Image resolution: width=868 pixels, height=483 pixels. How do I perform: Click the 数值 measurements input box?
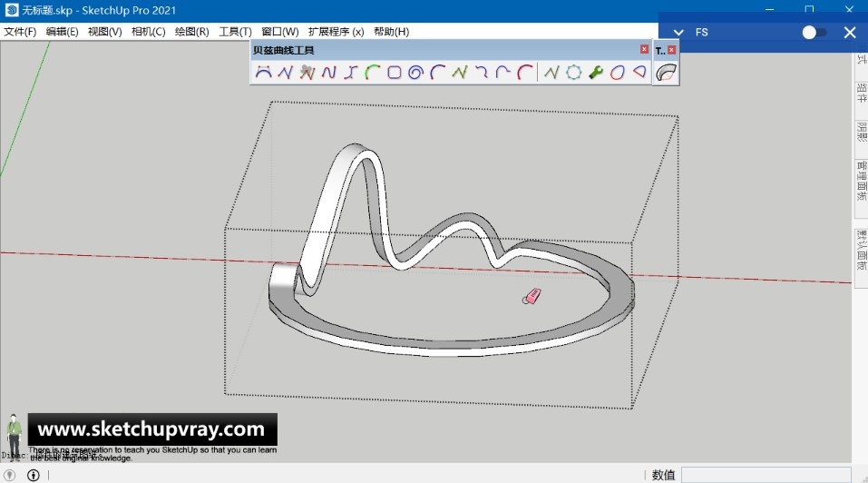pos(766,475)
